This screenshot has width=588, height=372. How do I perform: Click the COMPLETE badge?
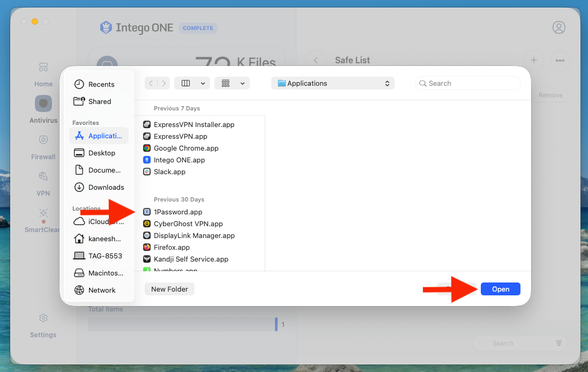198,28
